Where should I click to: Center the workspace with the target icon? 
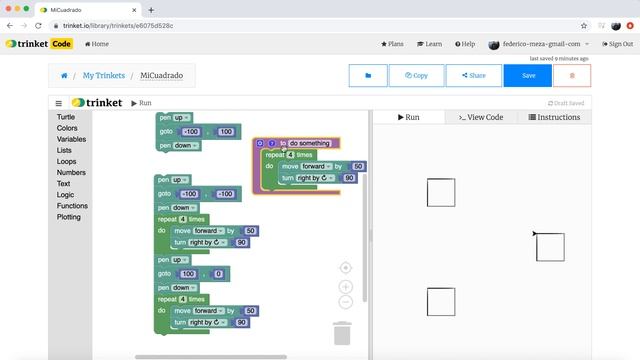click(346, 268)
